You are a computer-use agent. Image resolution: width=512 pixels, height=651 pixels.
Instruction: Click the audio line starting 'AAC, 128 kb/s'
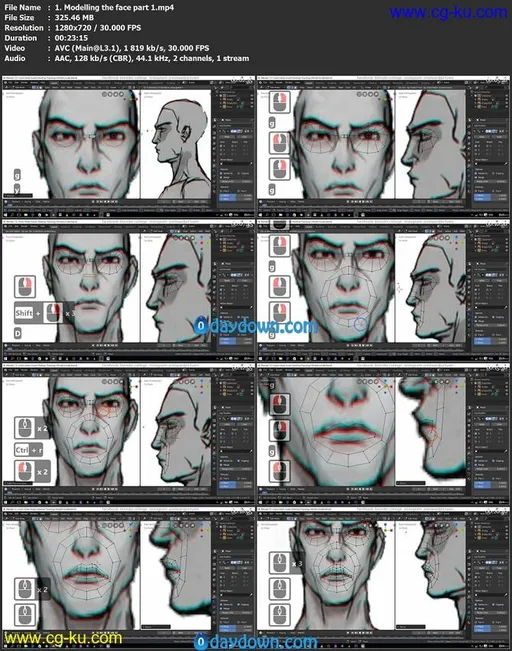coord(152,59)
